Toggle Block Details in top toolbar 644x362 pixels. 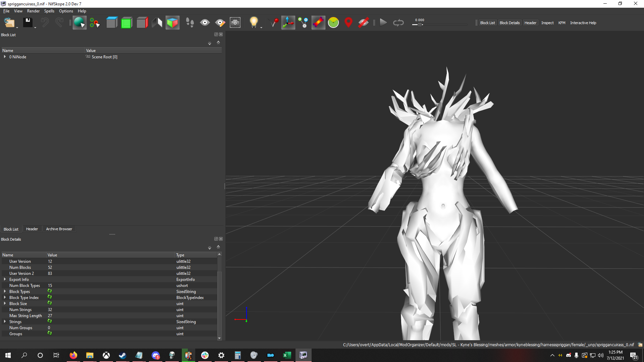tap(509, 23)
